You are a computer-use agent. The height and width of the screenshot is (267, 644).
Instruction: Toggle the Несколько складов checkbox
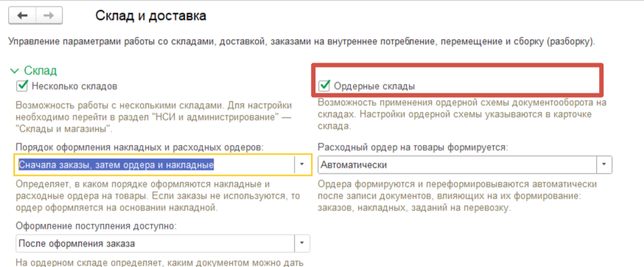22,86
